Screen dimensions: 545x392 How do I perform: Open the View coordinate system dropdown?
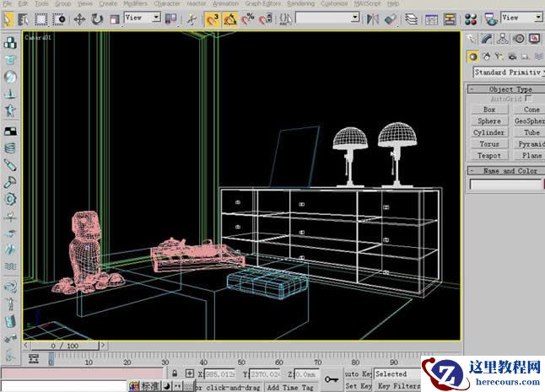(x=142, y=17)
